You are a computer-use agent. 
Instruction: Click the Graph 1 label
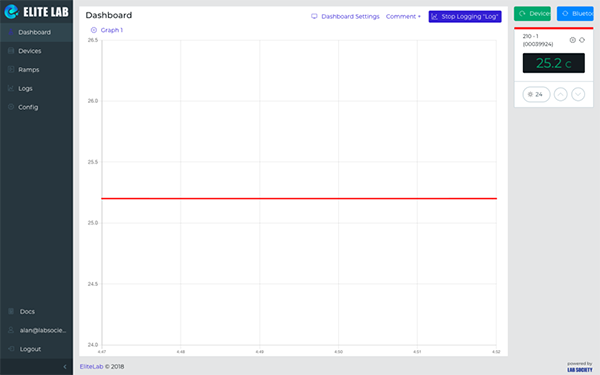(112, 30)
